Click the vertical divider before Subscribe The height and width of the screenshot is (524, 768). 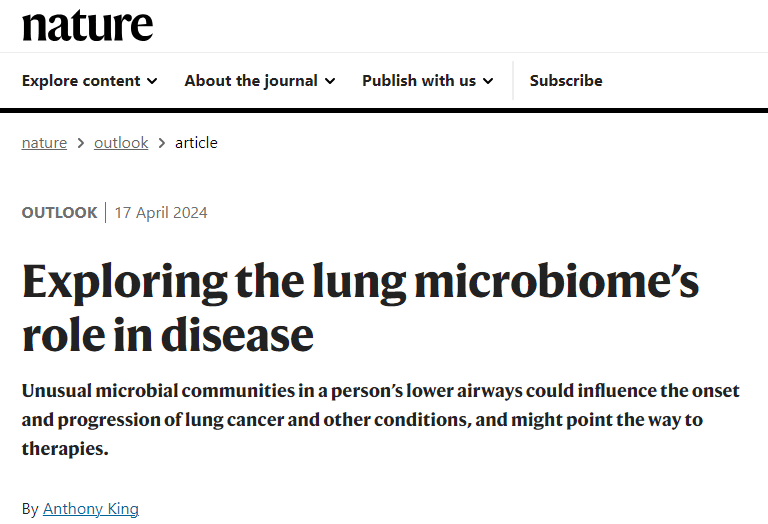click(x=513, y=81)
